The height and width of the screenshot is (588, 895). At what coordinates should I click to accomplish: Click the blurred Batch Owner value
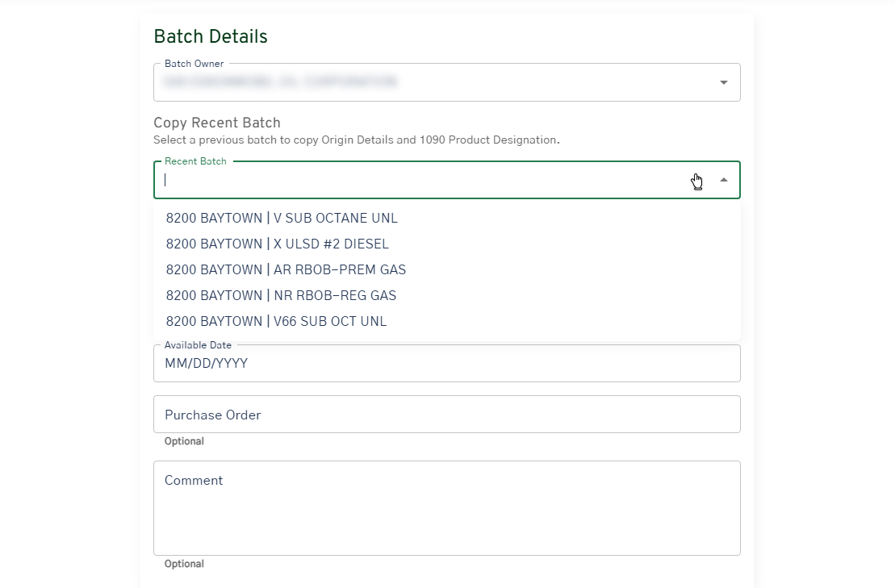tap(280, 82)
